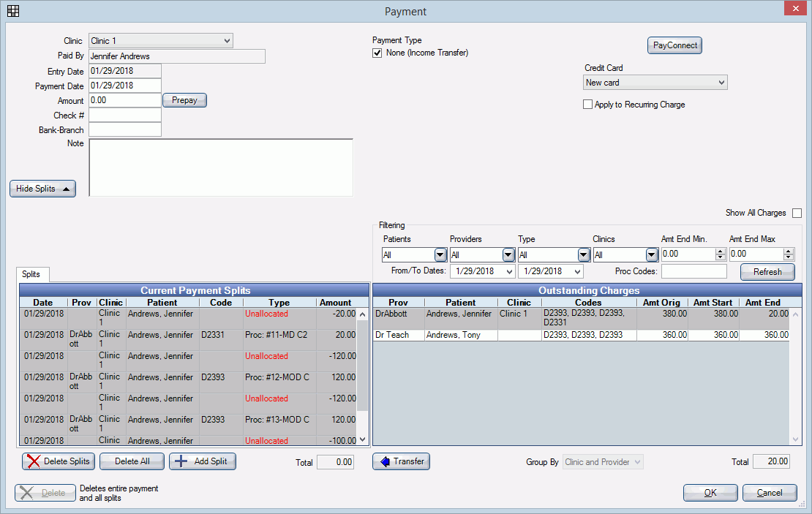The height and width of the screenshot is (514, 812).
Task: Click into the Note text area
Action: 221,167
